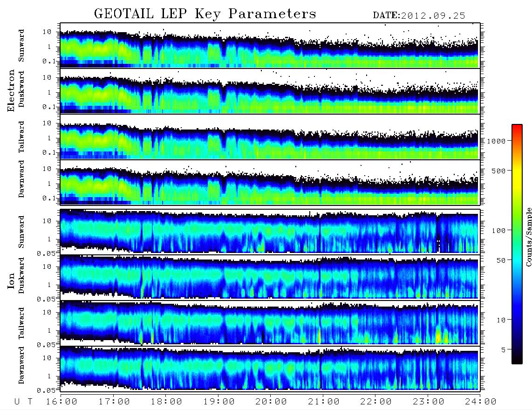532x410 pixels.
Task: Click the color scale 500 label
Action: click(x=499, y=171)
